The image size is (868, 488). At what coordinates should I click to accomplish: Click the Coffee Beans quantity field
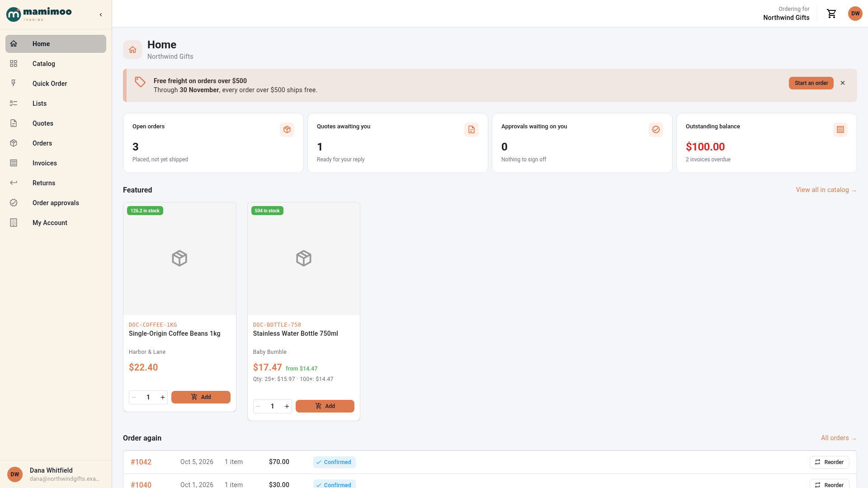tap(148, 397)
